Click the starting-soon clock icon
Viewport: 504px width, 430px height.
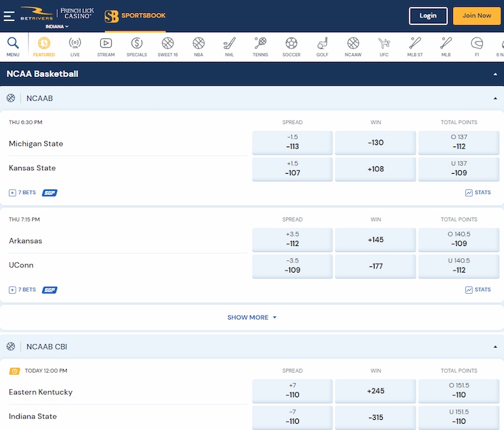click(x=14, y=371)
